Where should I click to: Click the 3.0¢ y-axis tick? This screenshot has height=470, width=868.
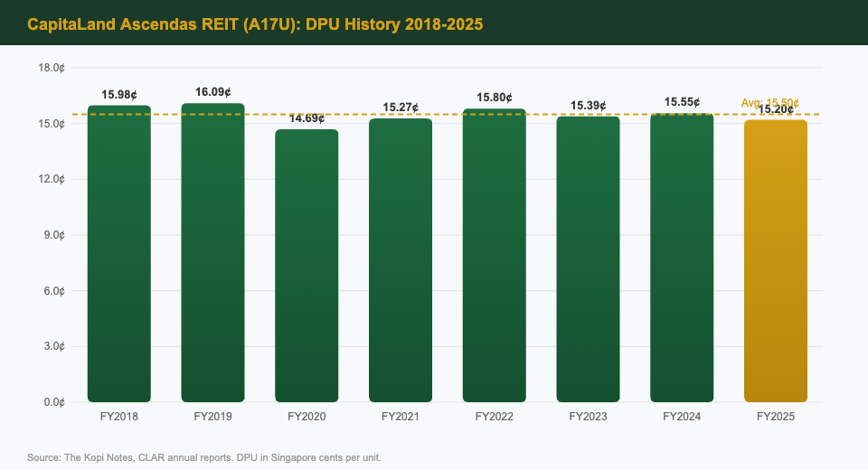point(54,346)
